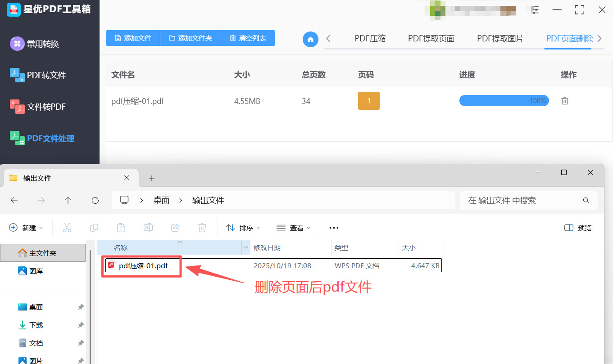613x364 pixels.
Task: Click the 在输出文件中搜索 search box
Action: pos(522,200)
